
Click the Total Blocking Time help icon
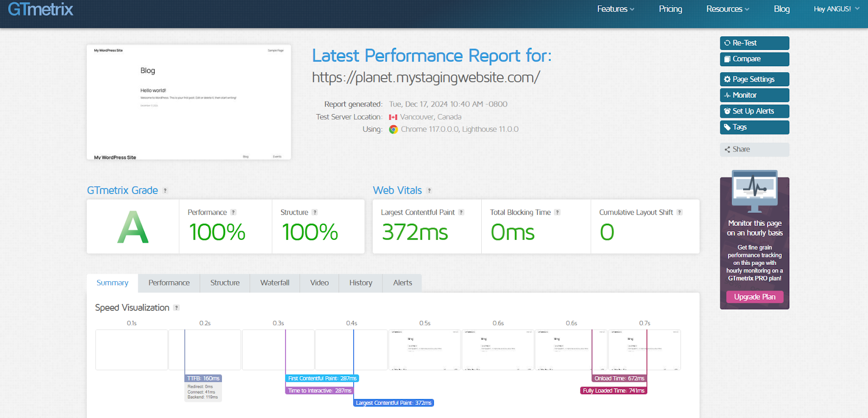tap(557, 212)
